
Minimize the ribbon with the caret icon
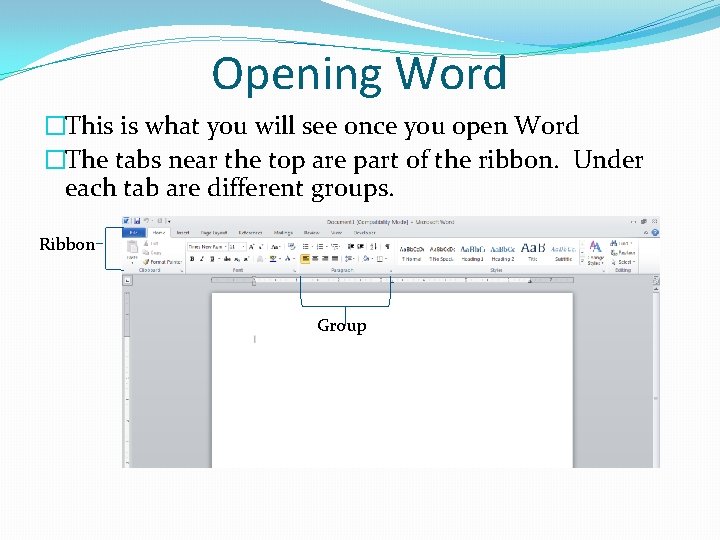coord(647,233)
